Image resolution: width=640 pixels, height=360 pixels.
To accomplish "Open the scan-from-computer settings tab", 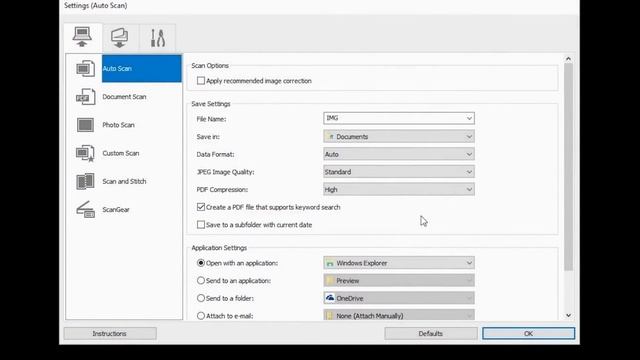I will pyautogui.click(x=82, y=38).
